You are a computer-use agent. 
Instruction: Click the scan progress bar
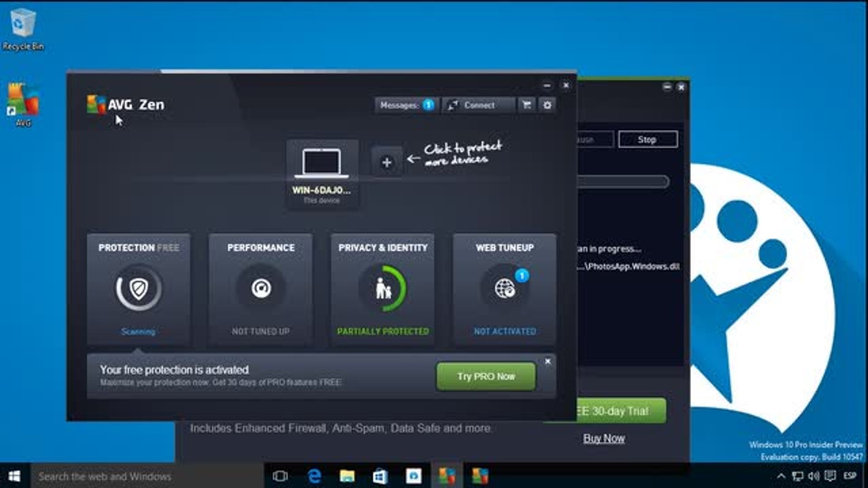coord(624,182)
